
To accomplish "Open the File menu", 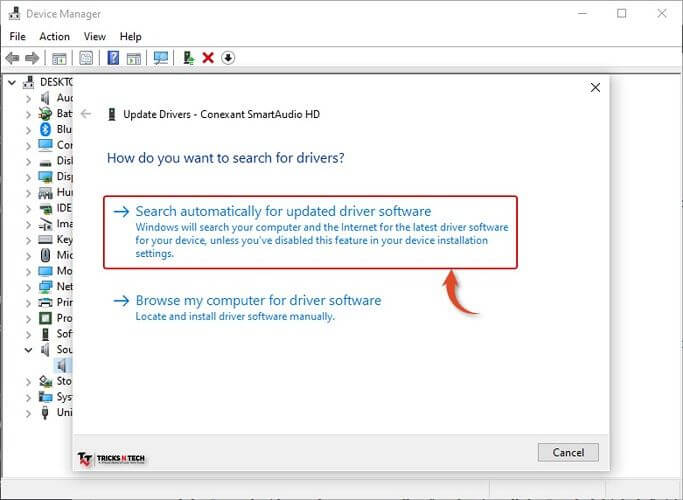I will (x=17, y=37).
